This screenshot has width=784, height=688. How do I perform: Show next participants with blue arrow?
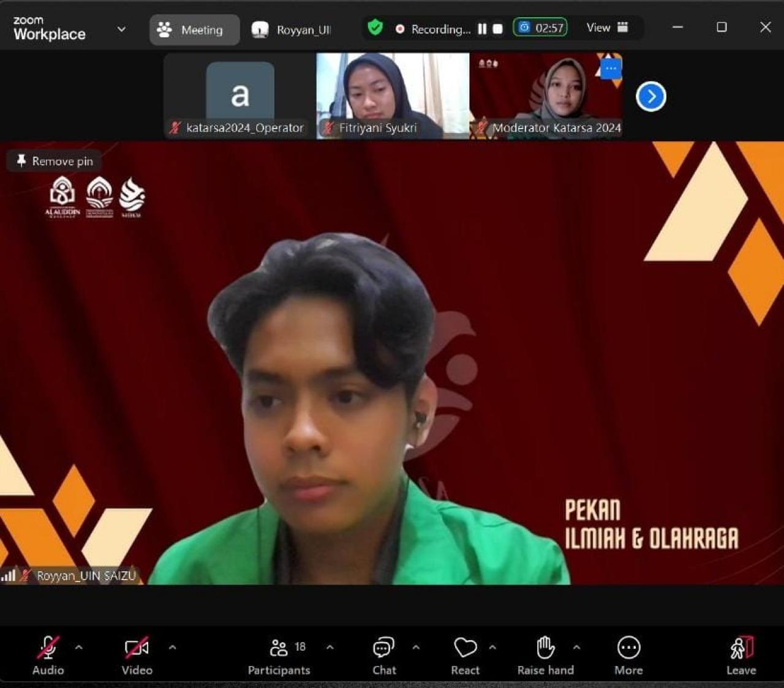(x=650, y=97)
